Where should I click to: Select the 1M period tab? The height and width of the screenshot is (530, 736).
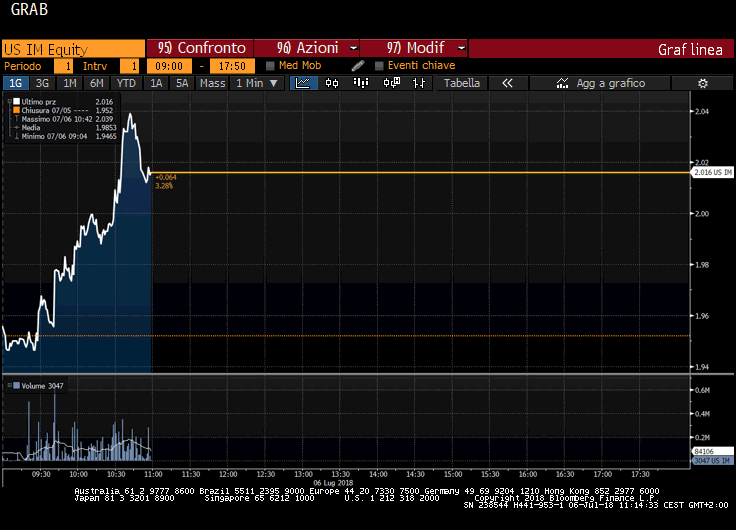pyautogui.click(x=69, y=83)
